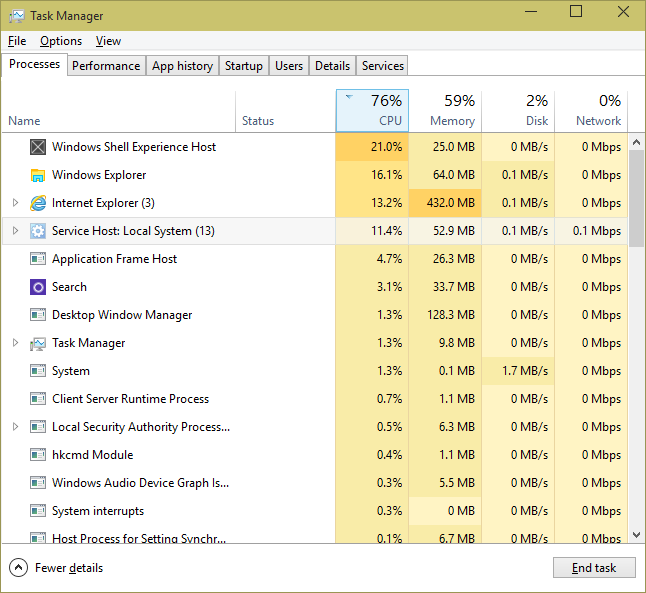646x593 pixels.
Task: Click the hkcmd Module icon
Action: coord(38,455)
